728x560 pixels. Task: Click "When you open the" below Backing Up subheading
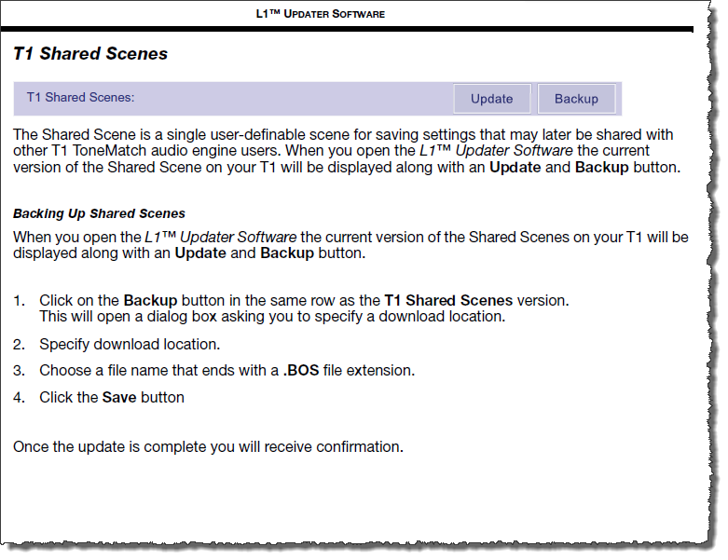pos(76,238)
